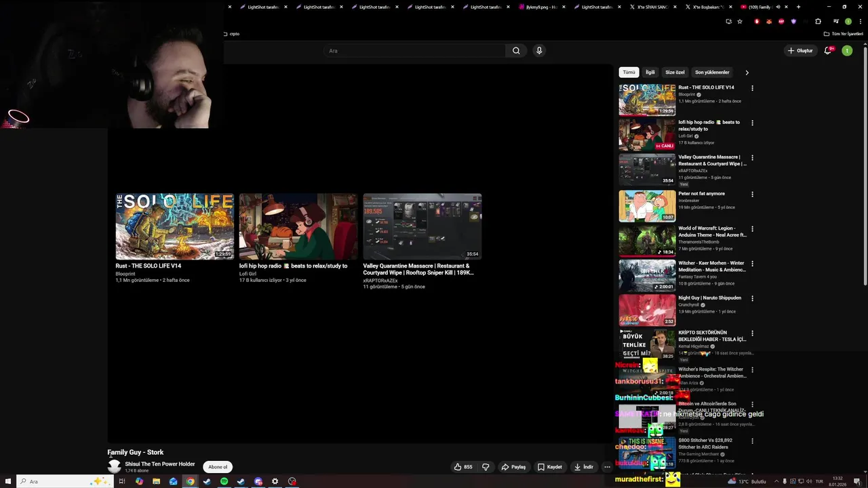Viewport: 868px width, 488px height.
Task: Open Night Guy Naruto Shippuden sidebar thumbnail
Action: (647, 310)
